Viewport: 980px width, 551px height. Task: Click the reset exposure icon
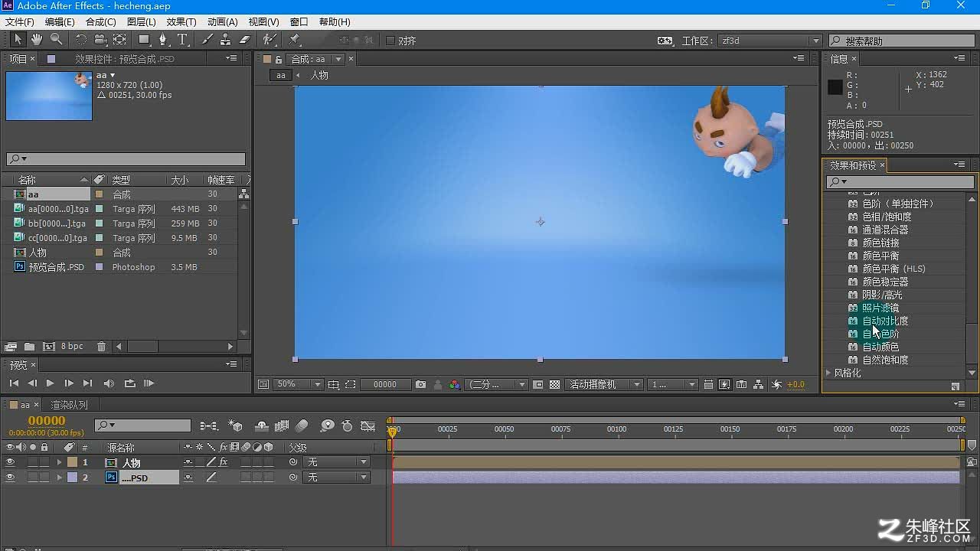point(776,384)
